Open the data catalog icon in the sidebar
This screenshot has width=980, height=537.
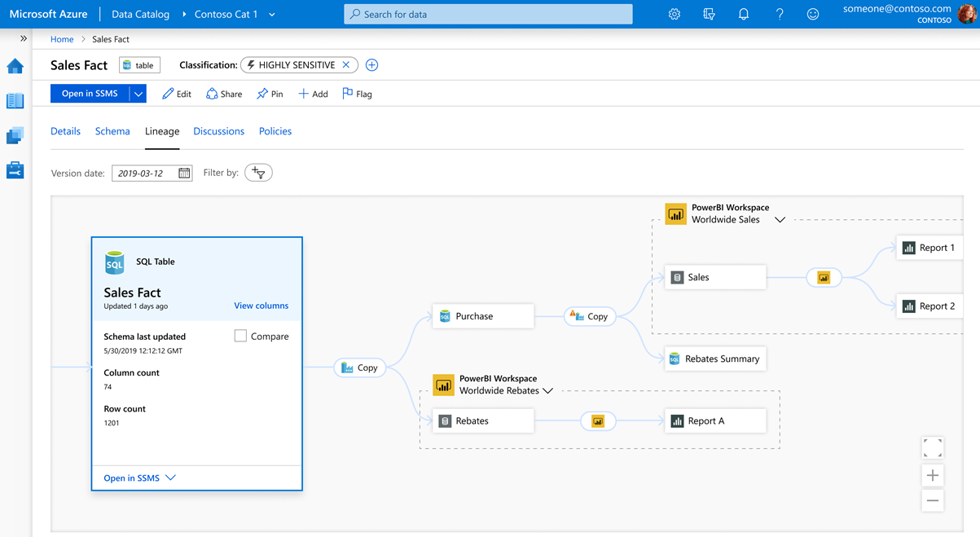(15, 100)
